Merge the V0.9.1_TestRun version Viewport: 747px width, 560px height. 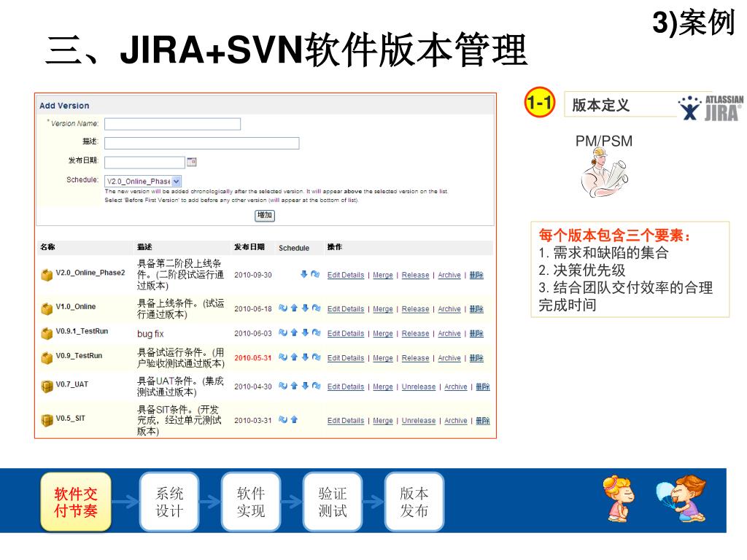click(382, 333)
